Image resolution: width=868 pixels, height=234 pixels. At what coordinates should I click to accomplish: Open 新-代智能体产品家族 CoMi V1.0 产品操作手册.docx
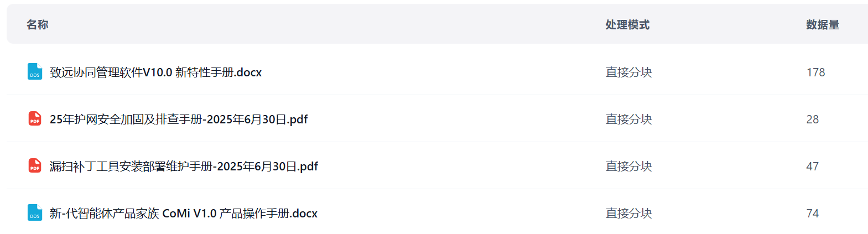pos(183,214)
